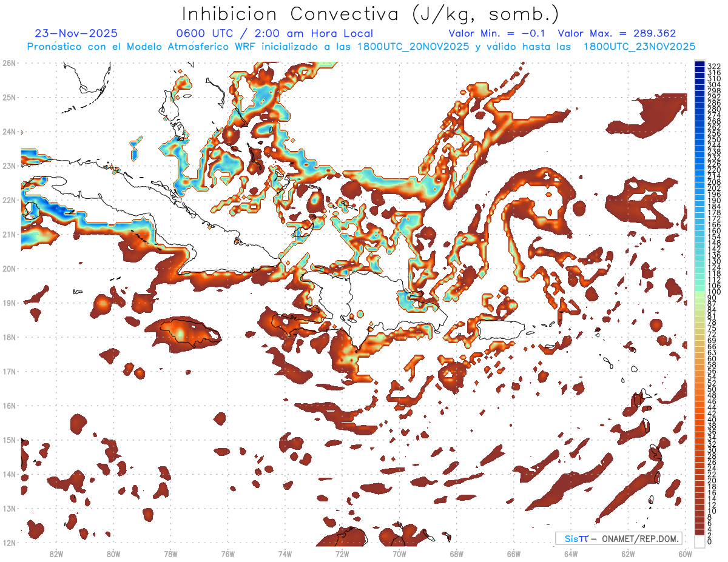Click the 62W longitude label
The height and width of the screenshot is (562, 728).
click(628, 554)
